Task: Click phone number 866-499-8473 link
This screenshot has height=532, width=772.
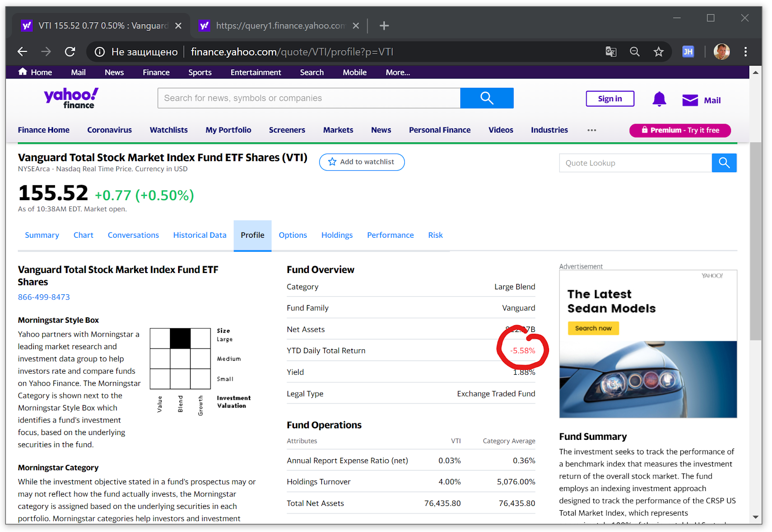Action: pyautogui.click(x=44, y=297)
